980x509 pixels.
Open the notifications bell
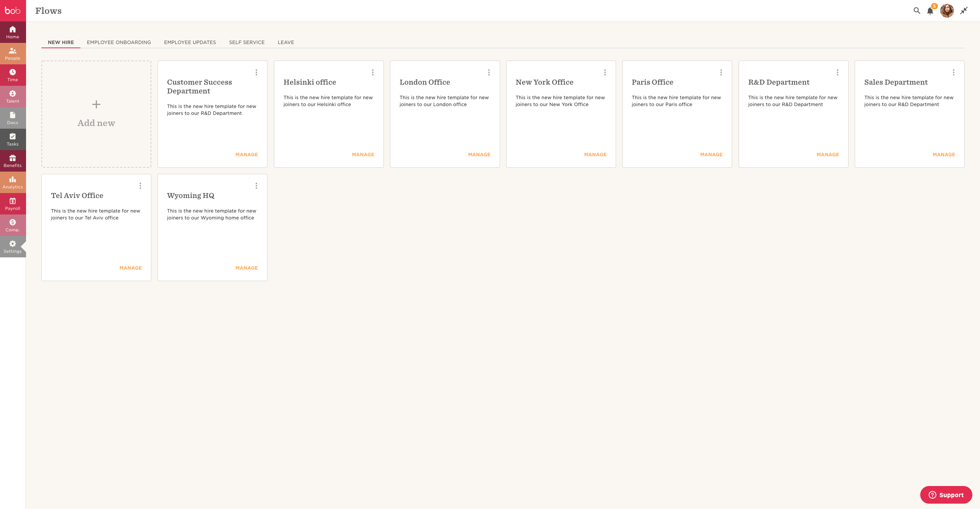pyautogui.click(x=930, y=11)
